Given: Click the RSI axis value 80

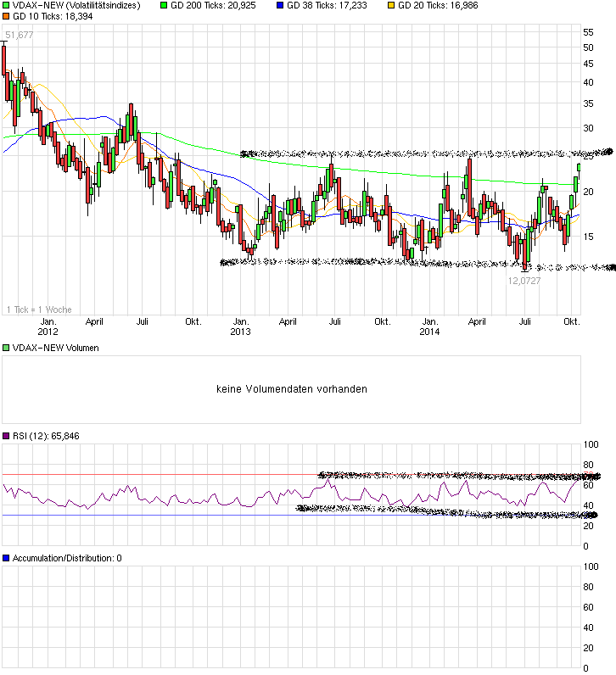Looking at the screenshot, I should click(x=588, y=465).
